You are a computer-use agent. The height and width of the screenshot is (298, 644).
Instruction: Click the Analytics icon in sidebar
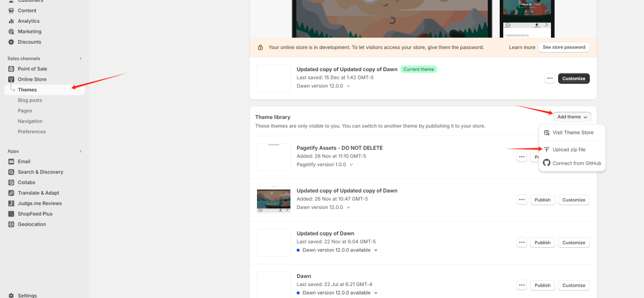point(11,21)
